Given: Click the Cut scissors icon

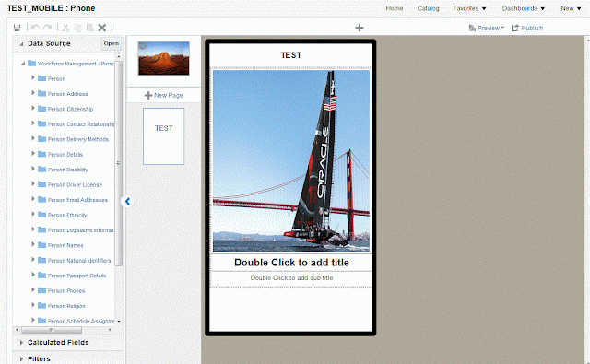Looking at the screenshot, I should pos(65,28).
